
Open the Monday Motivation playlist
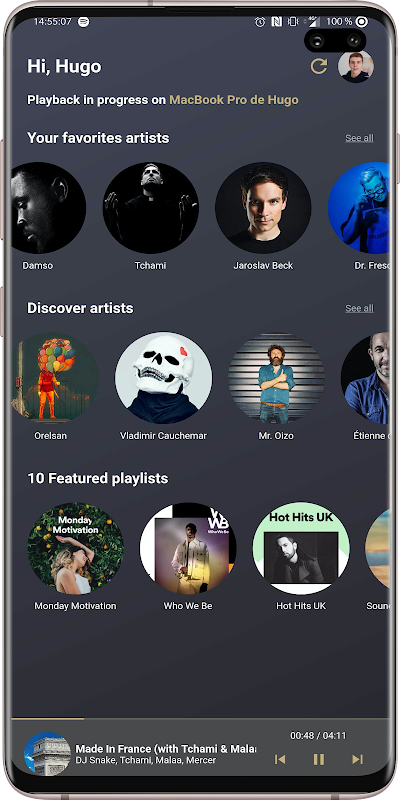click(76, 548)
